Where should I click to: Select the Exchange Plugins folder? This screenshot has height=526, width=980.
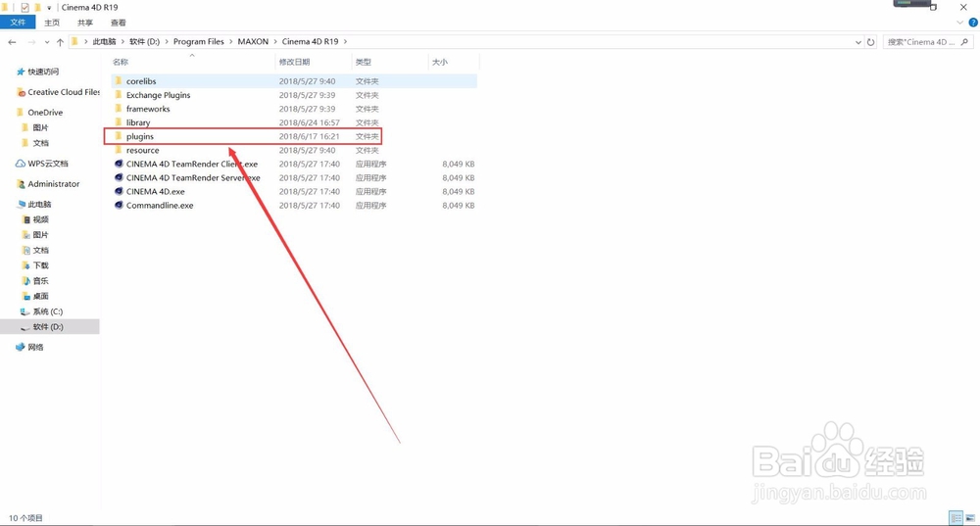(x=294, y=95)
